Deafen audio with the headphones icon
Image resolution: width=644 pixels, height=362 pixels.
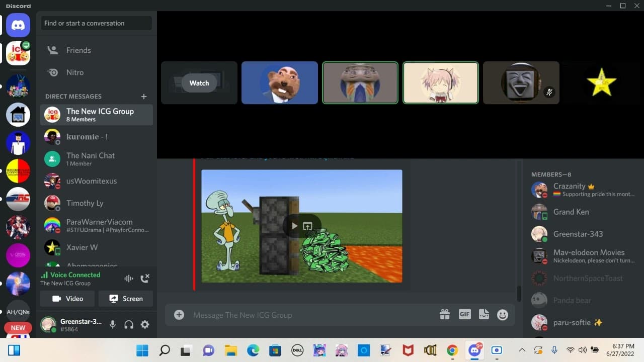pyautogui.click(x=129, y=325)
